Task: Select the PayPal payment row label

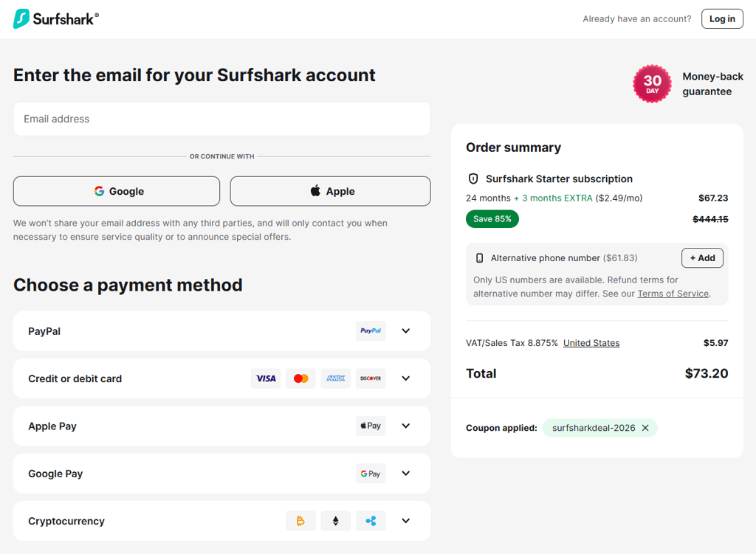Action: (44, 331)
